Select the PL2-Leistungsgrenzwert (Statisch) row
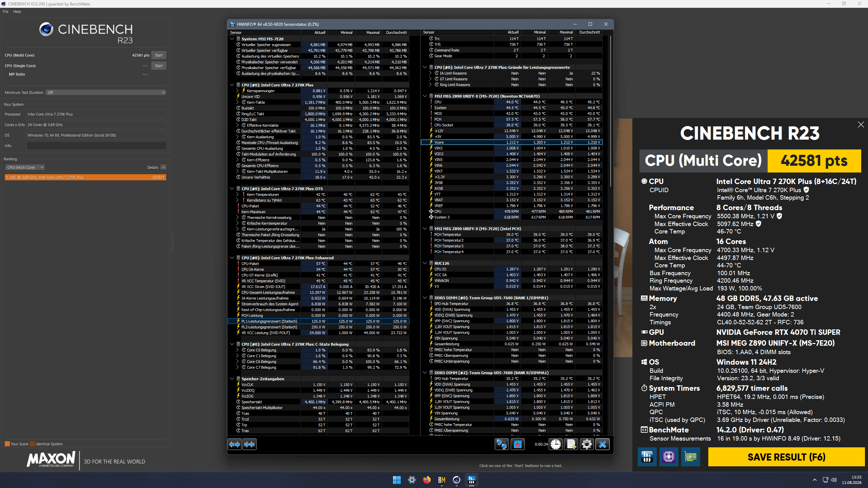This screenshot has height=488, width=868. point(319,327)
